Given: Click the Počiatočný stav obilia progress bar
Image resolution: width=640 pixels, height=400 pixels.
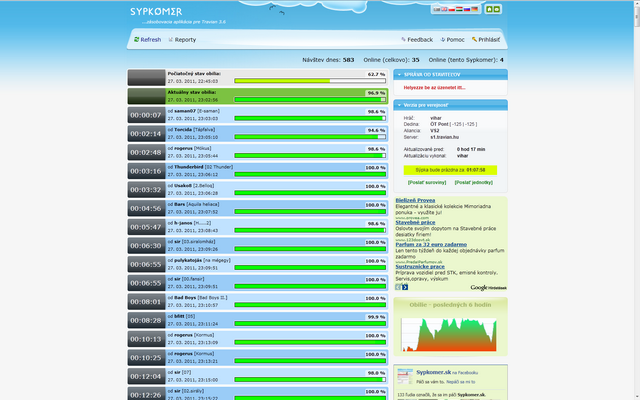Looking at the screenshot, I should [310, 81].
